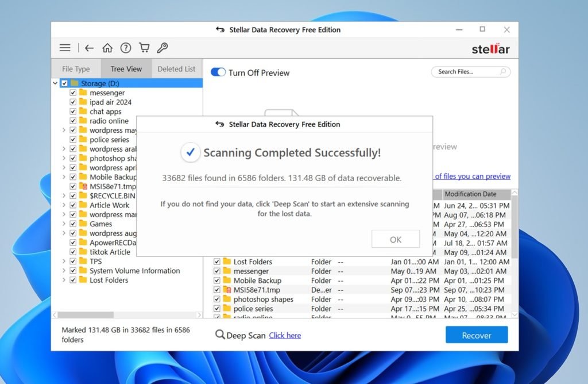588x384 pixels.
Task: Click OK in the scanning completed dialog
Action: [x=396, y=239]
